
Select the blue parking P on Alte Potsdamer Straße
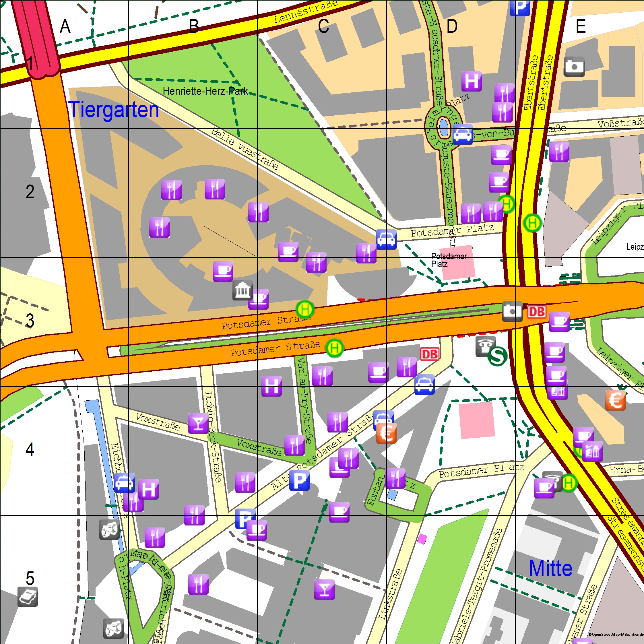tap(299, 480)
